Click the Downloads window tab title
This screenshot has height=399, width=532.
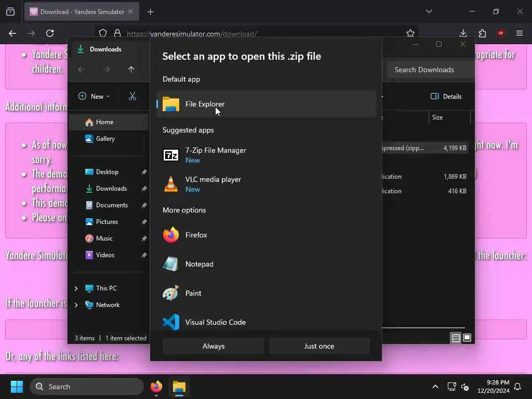point(105,49)
